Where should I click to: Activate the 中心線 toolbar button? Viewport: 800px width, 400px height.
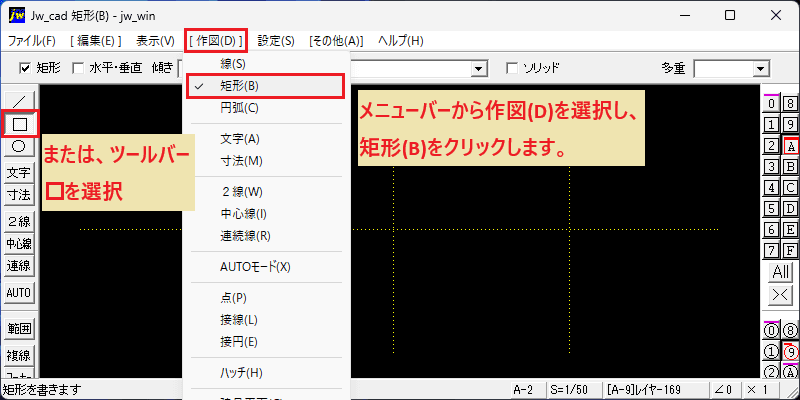coord(19,244)
